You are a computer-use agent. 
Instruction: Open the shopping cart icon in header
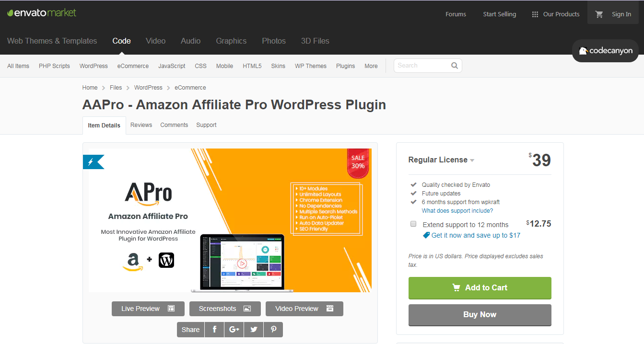[x=599, y=14]
